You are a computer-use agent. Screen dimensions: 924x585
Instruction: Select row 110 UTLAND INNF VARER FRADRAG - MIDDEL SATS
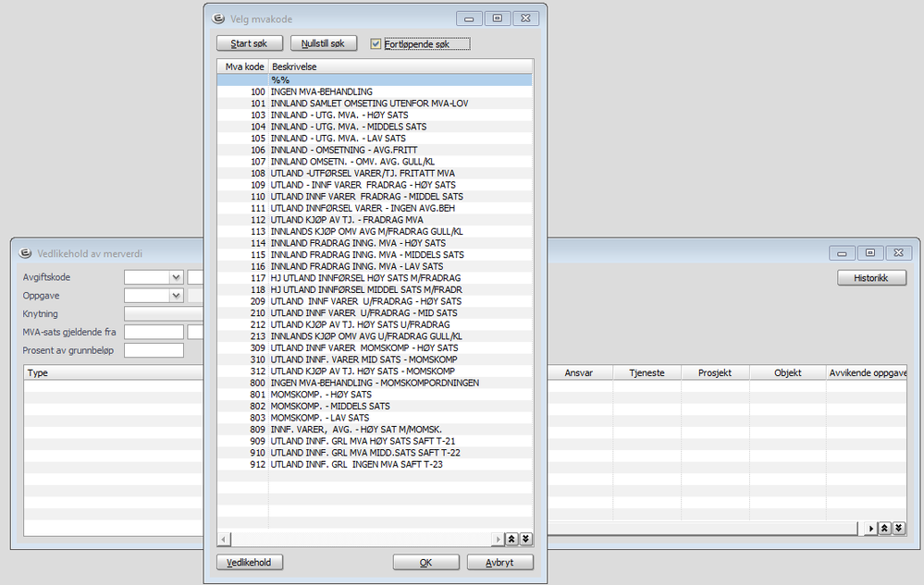pos(375,197)
